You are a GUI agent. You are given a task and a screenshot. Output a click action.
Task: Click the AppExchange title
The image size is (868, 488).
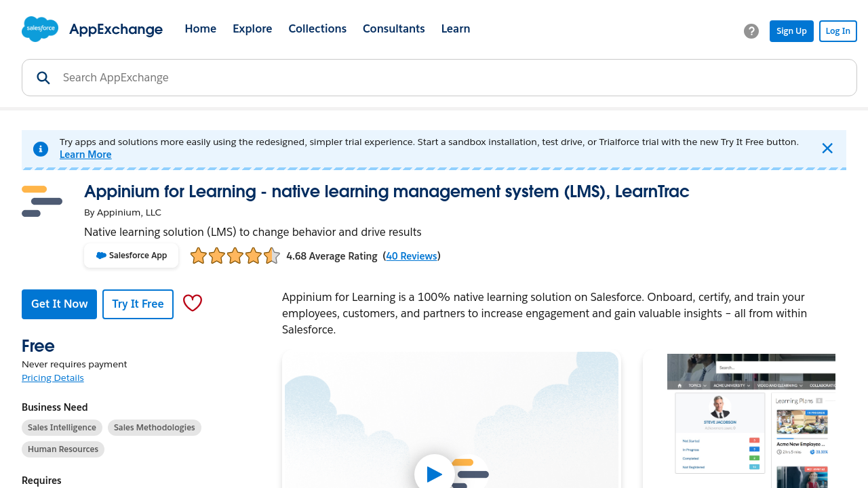tap(116, 29)
